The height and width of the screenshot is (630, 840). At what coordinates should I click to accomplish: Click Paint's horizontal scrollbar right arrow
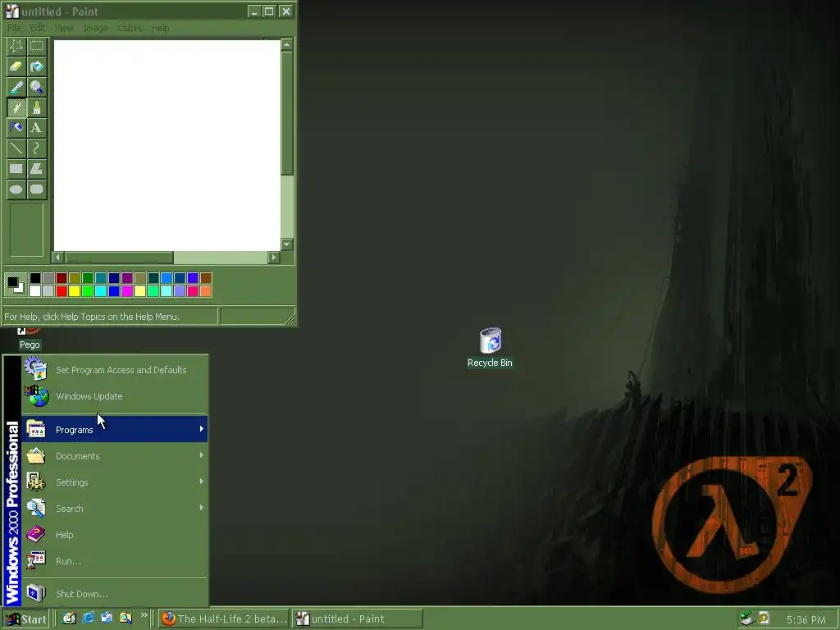click(274, 257)
